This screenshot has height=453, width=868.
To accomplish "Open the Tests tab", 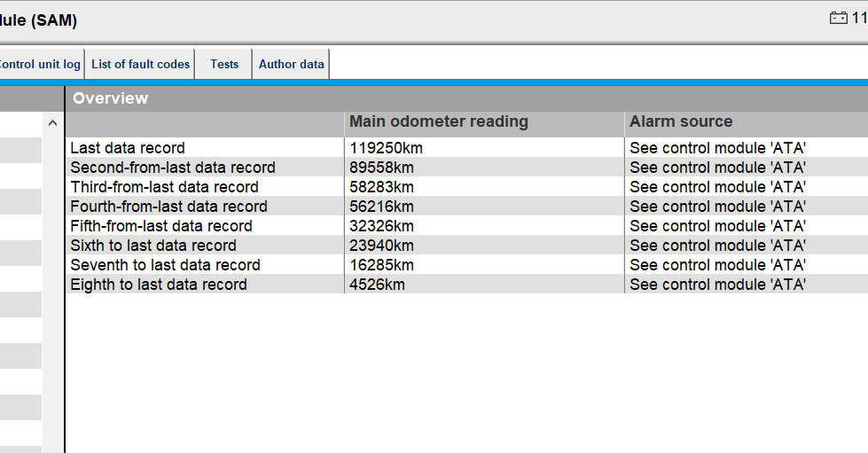I will [224, 64].
